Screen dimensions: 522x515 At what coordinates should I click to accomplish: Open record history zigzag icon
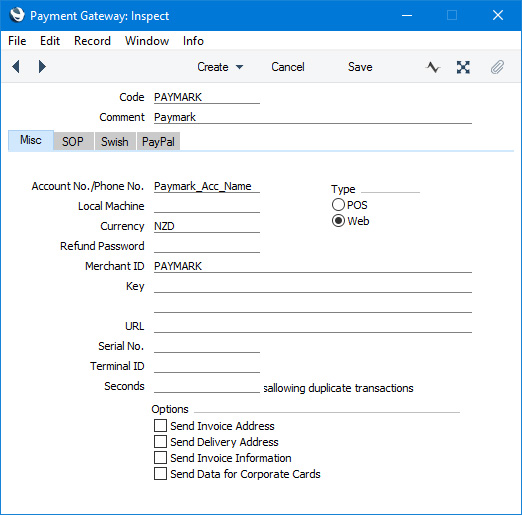pos(433,67)
